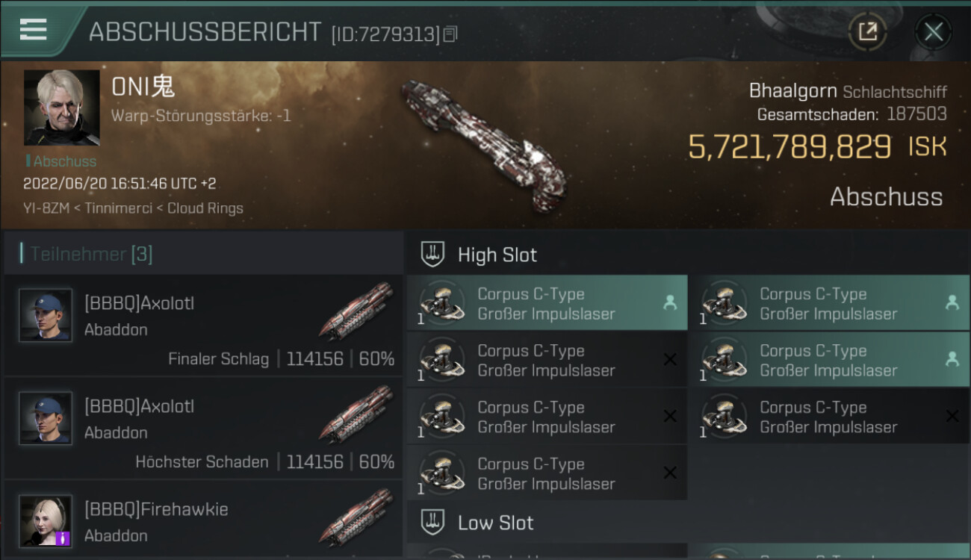The width and height of the screenshot is (971, 560).
Task: Copy the kill report ID icon
Action: (450, 34)
